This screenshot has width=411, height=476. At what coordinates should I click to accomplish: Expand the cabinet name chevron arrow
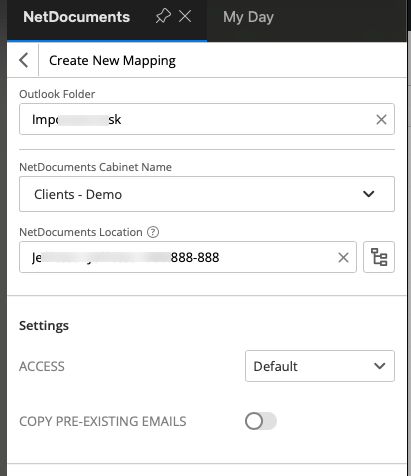369,194
